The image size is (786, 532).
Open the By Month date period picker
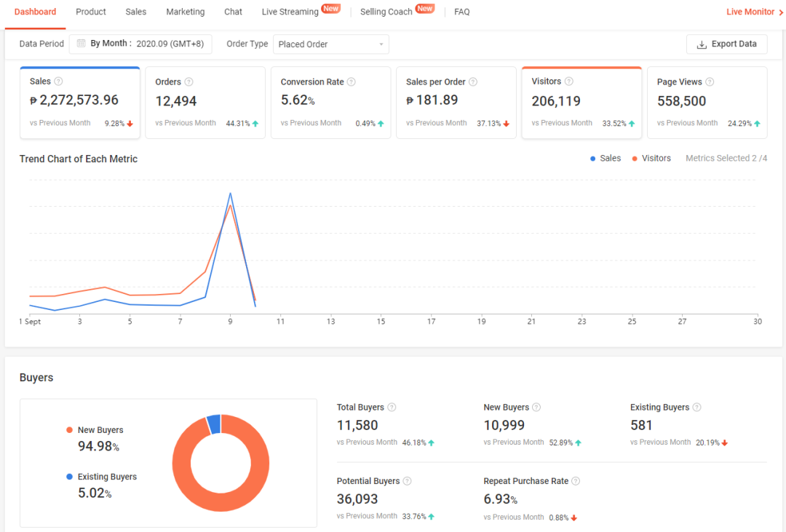coord(140,44)
